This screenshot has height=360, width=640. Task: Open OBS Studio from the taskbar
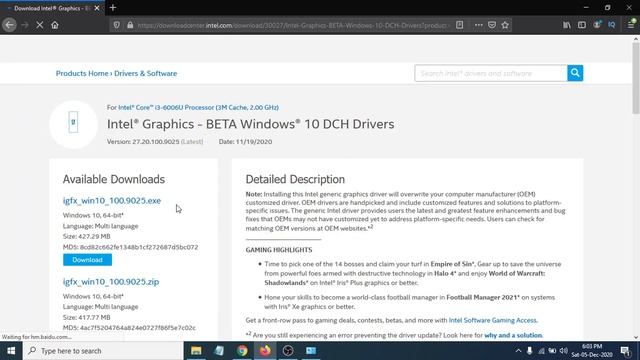pyautogui.click(x=288, y=351)
